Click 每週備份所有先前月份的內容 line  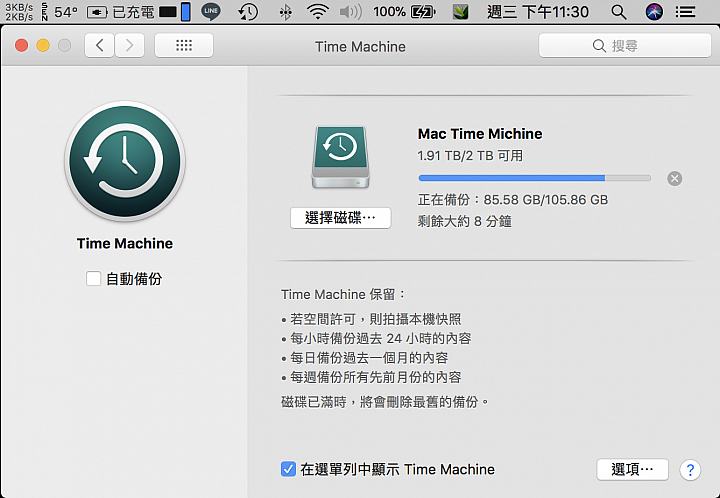click(x=371, y=377)
